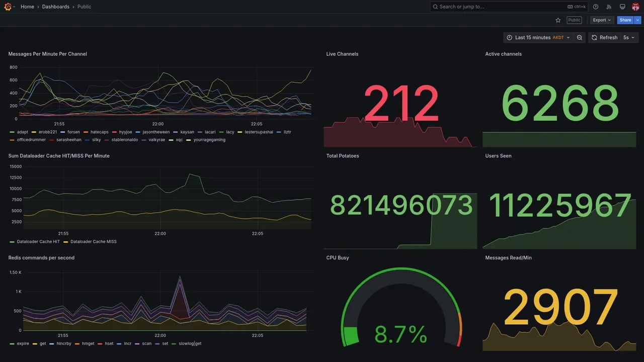Go to Dashboards breadcrumb

pos(56,7)
